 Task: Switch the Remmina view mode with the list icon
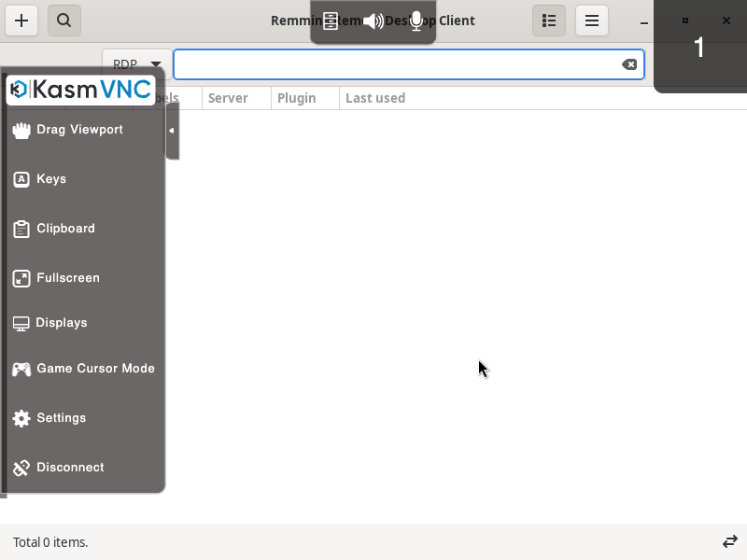coord(549,21)
